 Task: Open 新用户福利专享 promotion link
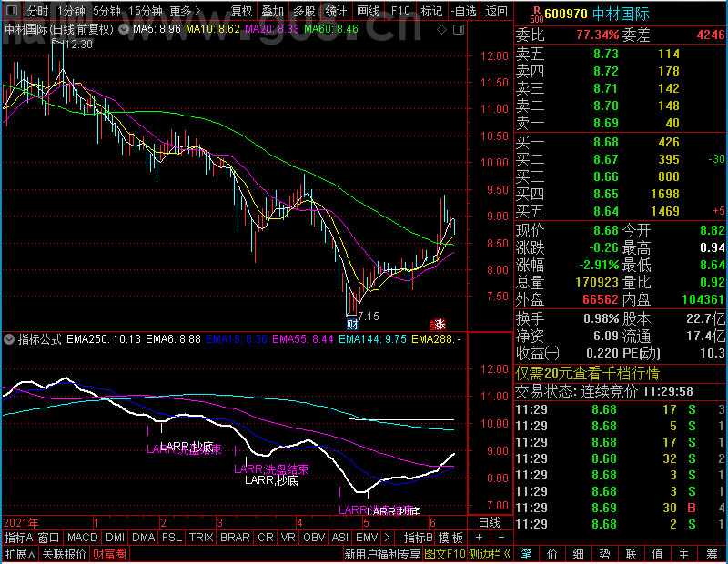[382, 554]
